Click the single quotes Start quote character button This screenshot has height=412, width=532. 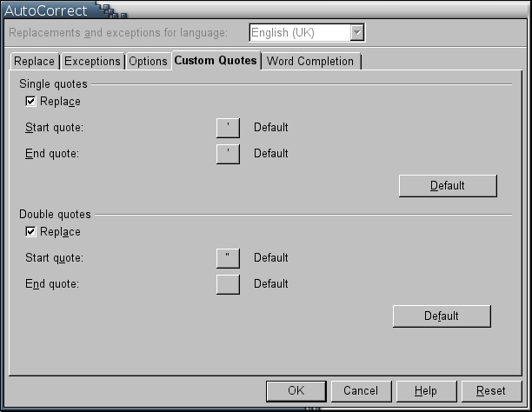point(228,128)
